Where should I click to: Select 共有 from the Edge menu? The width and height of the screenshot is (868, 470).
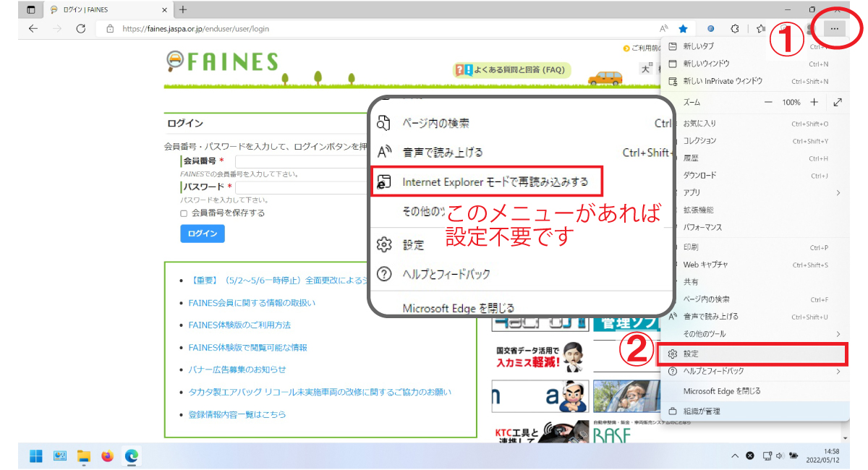point(755,282)
